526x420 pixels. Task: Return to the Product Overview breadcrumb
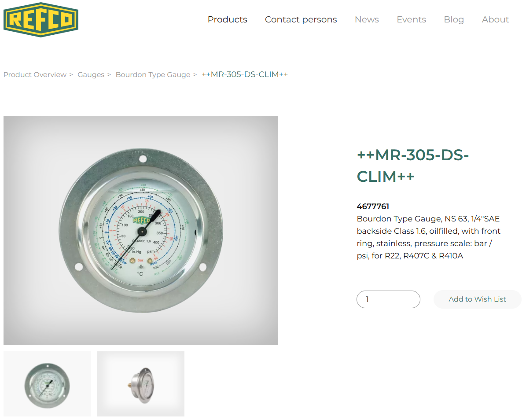tap(35, 74)
